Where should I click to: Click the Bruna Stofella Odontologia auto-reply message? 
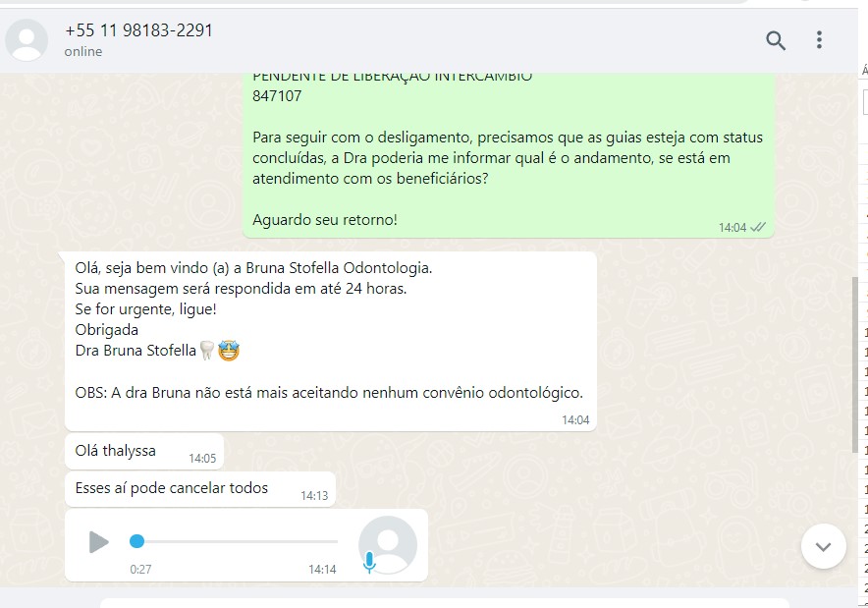point(331,341)
